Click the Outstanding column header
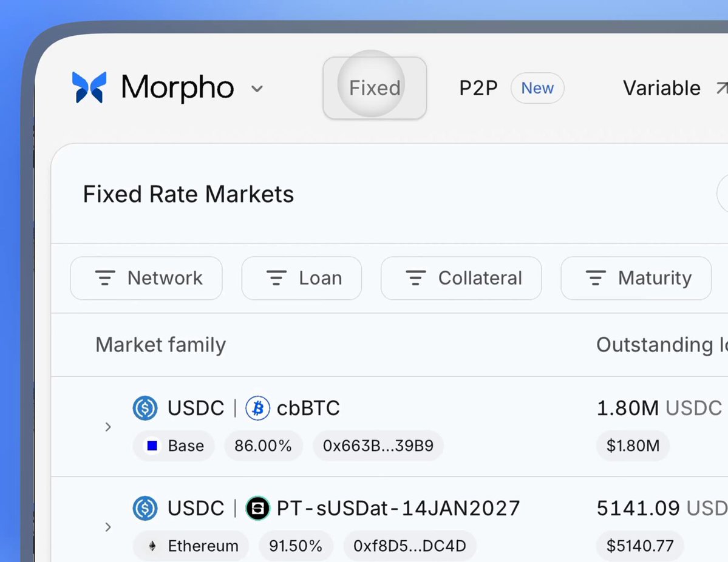The width and height of the screenshot is (728, 562). click(x=662, y=345)
